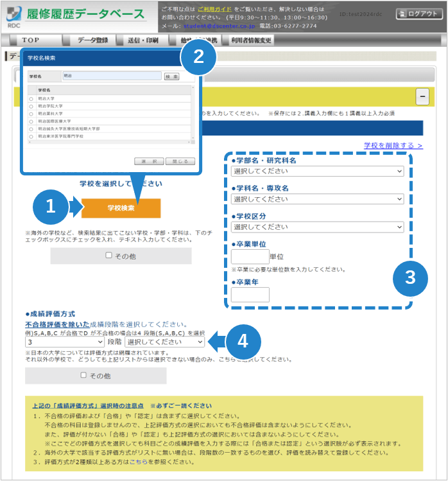448x481 pixels.
Task: Click the RDC logo icon
Action: (x=13, y=17)
